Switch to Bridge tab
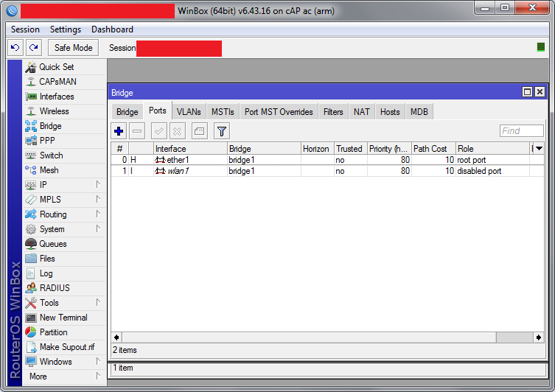The image size is (555, 392). pos(127,112)
